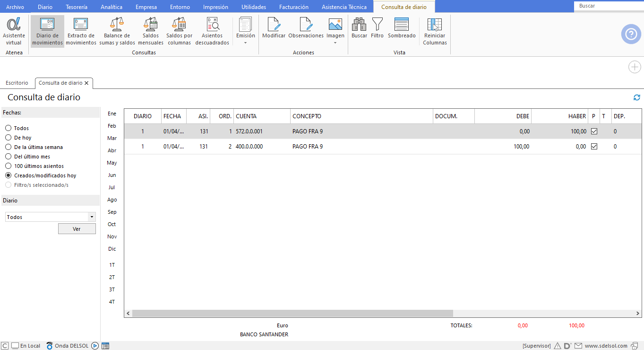Open Balance de sumas y saldos
Viewport: 644px width, 350px height.
(117, 31)
